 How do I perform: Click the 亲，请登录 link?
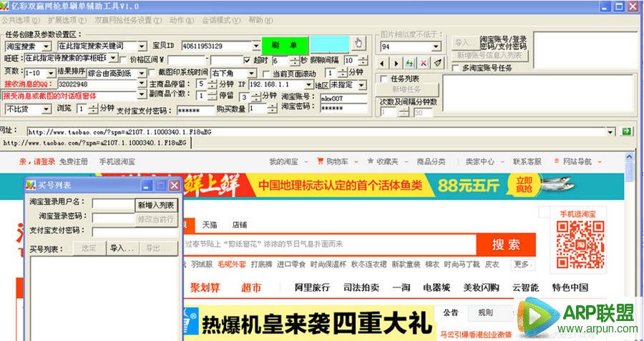pos(37,162)
